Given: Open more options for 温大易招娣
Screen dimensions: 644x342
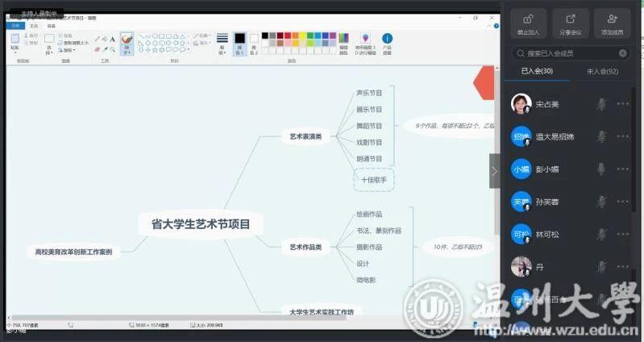Looking at the screenshot, I should 623,136.
